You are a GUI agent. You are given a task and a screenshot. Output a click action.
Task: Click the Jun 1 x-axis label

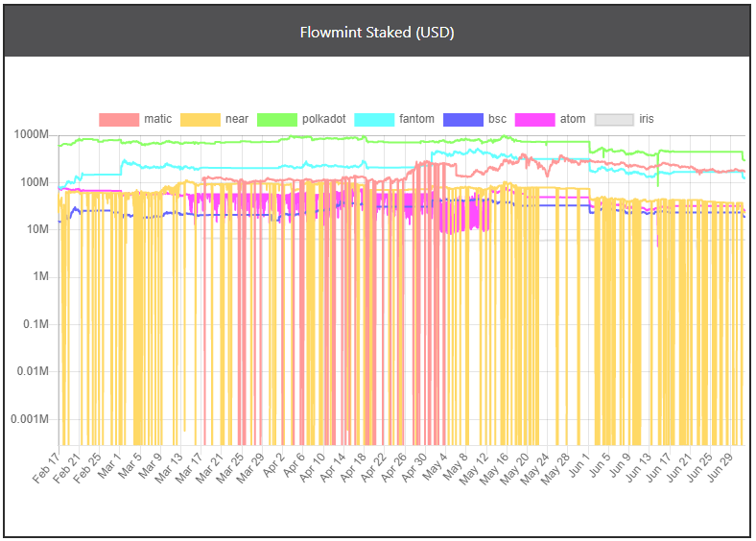coord(579,465)
